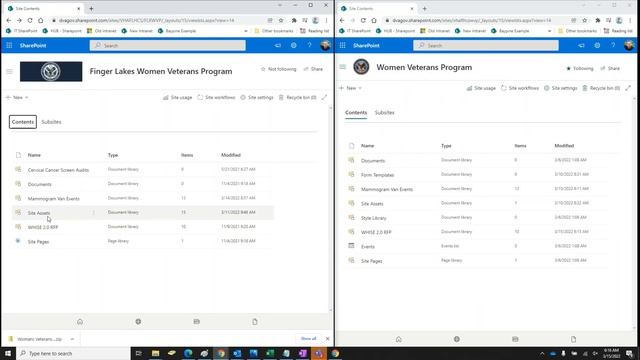This screenshot has height=360, width=640.
Task: Click Finger Lakes site logo image
Action: coord(51,71)
